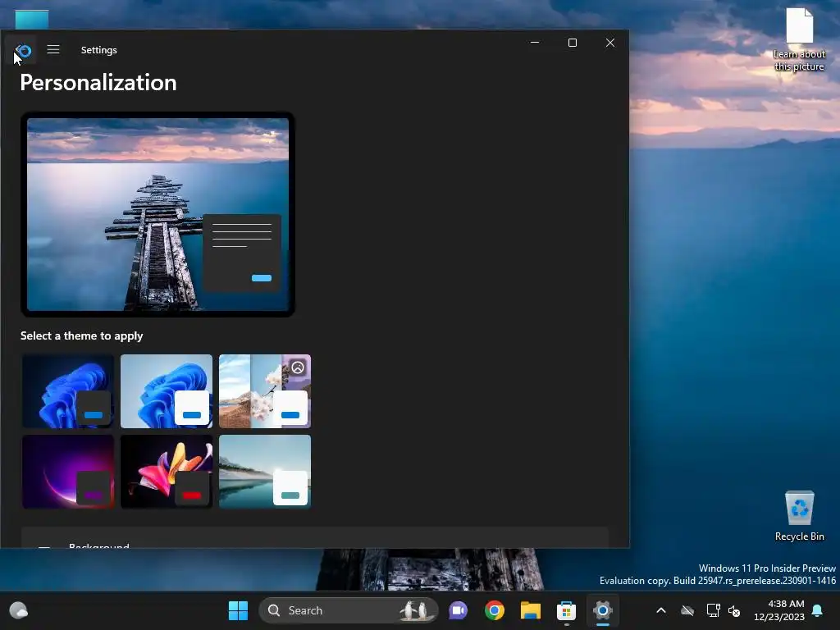The height and width of the screenshot is (630, 840).
Task: Open the Settings hamburger navigation menu
Action: coord(53,50)
